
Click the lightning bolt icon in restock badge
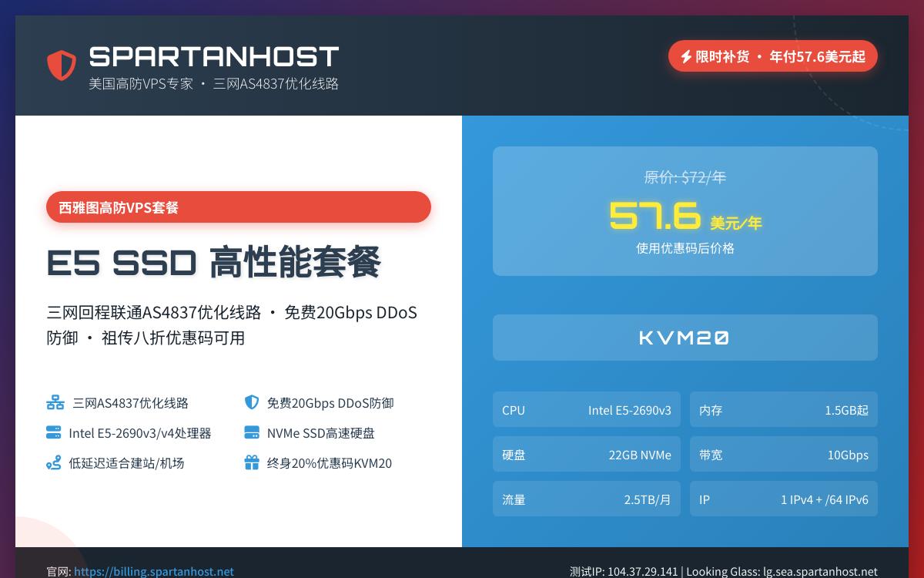coord(685,56)
